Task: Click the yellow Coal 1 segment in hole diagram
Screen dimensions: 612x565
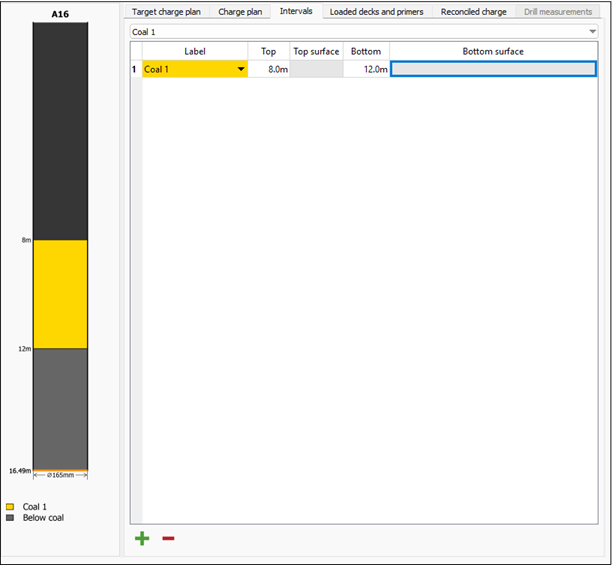Action: [60, 294]
